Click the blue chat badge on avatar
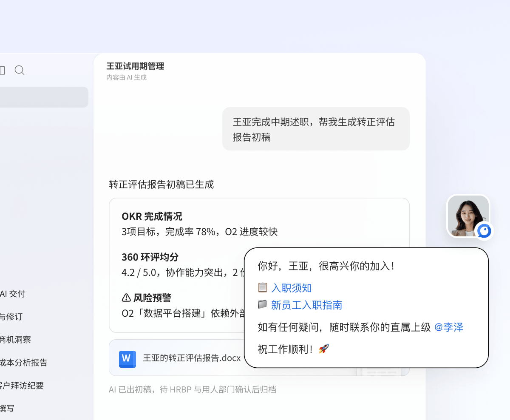 click(484, 231)
